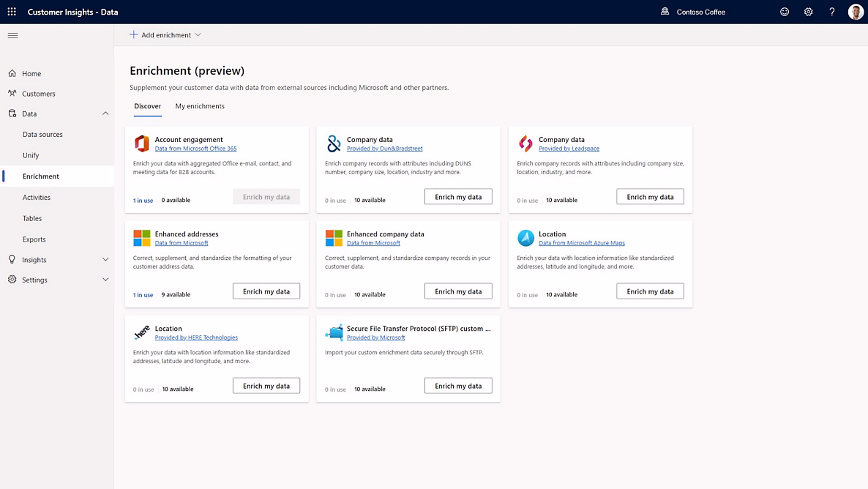
Task: Click Enrich my data for Enhanced addresses
Action: [266, 291]
